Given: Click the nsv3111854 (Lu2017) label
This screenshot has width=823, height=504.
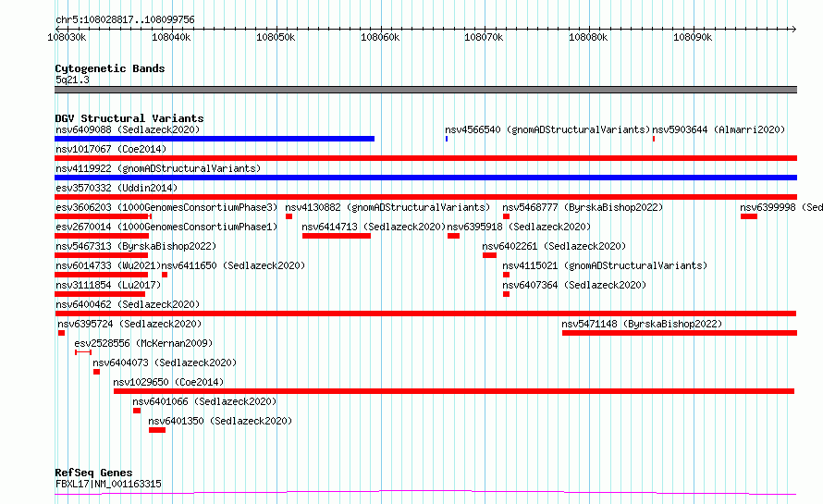Looking at the screenshot, I should click(x=108, y=285).
